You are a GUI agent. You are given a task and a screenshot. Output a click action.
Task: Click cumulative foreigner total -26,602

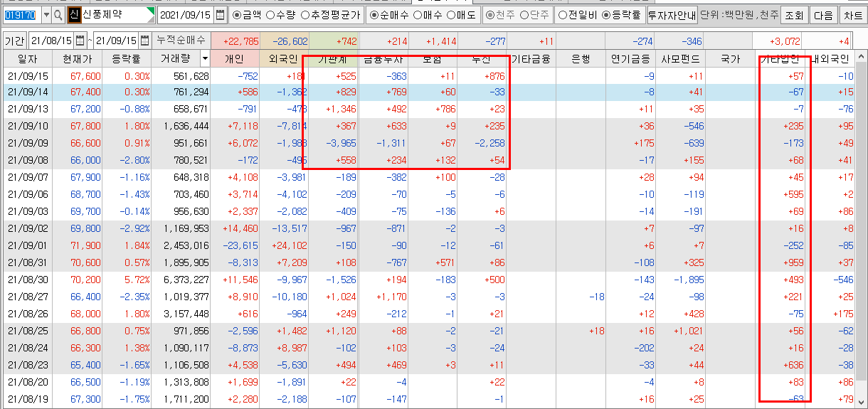pos(284,41)
